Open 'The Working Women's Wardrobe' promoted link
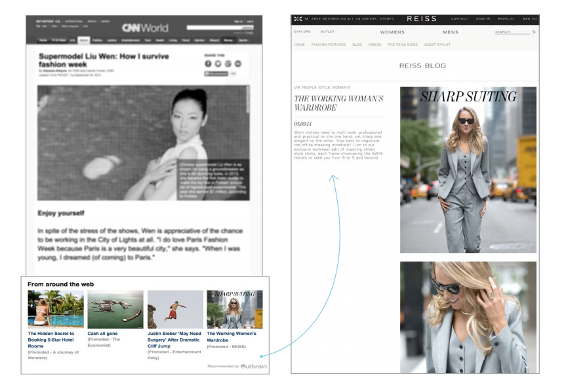 (232, 337)
